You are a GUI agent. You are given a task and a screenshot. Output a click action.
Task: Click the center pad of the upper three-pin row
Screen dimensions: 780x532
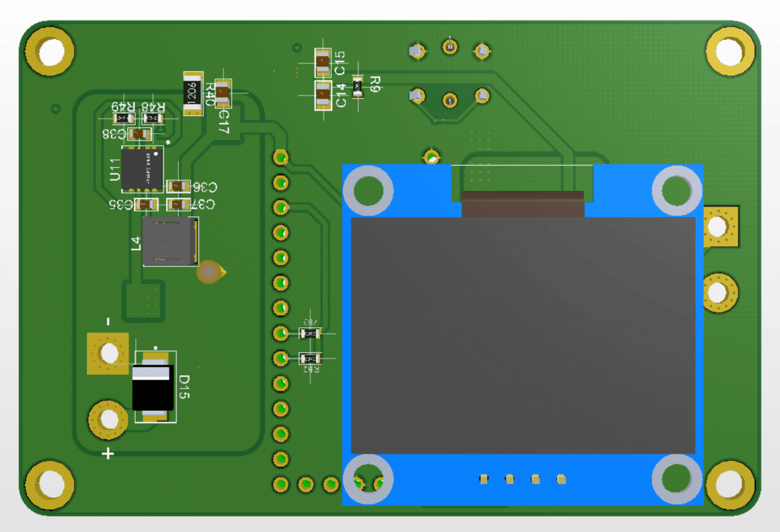tap(450, 47)
